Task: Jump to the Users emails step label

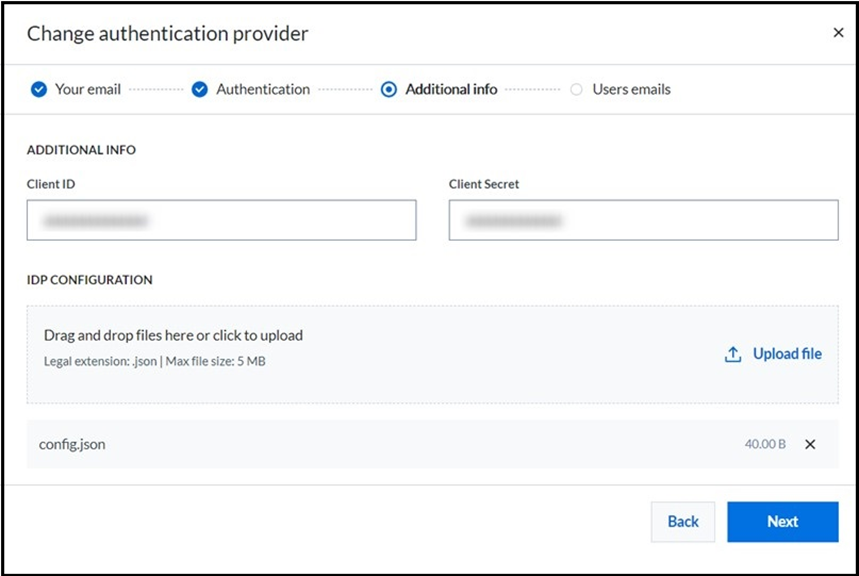Action: point(631,89)
